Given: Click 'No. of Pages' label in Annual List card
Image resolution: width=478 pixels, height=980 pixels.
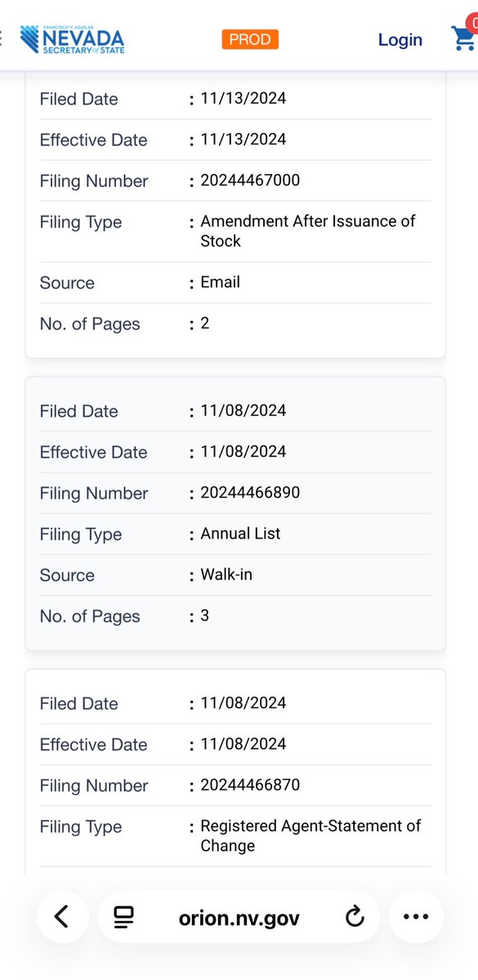Looking at the screenshot, I should [x=89, y=617].
